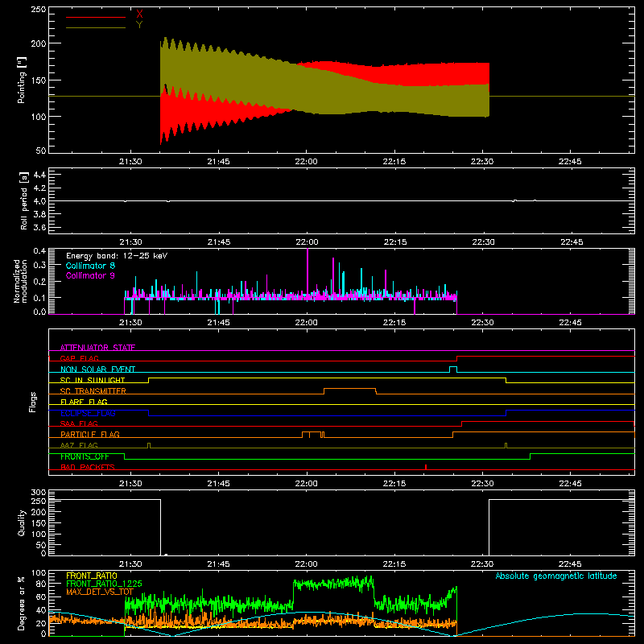Click 22:45 label under the Quality plot
This screenshot has height=644, width=644.
[571, 564]
